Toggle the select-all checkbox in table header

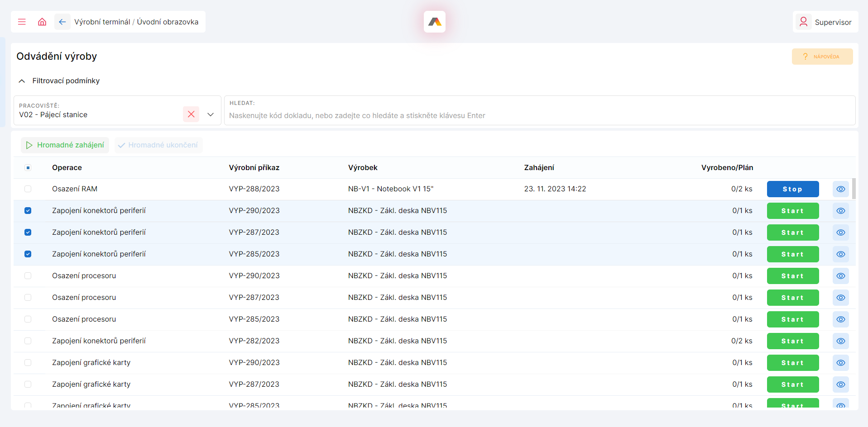pyautogui.click(x=28, y=168)
